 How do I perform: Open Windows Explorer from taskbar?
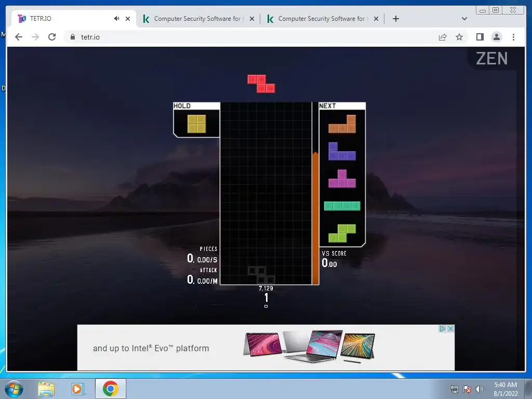pos(46,389)
